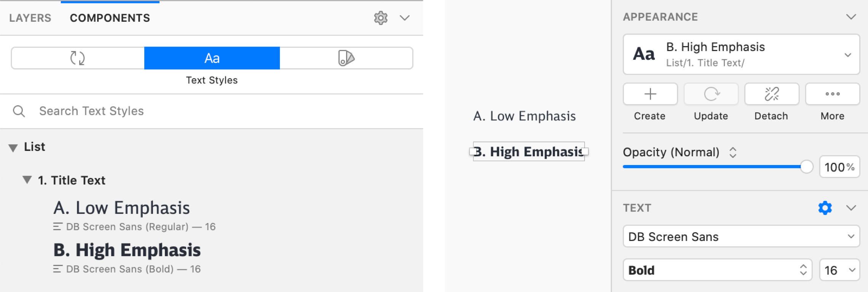This screenshot has width=868, height=292.
Task: Switch to the Layer Styles segment icon
Action: (346, 58)
